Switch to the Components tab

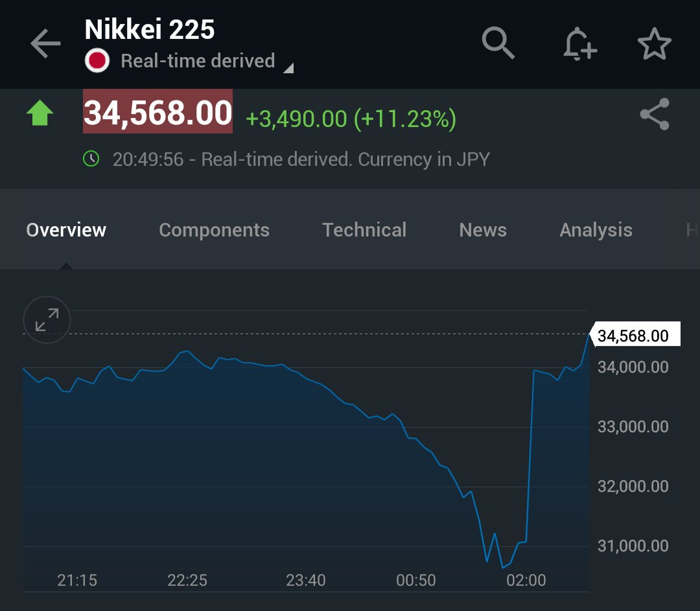pos(215,230)
